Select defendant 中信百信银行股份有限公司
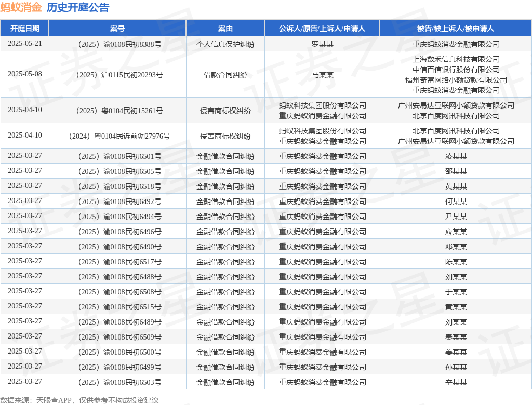 [456, 70]
